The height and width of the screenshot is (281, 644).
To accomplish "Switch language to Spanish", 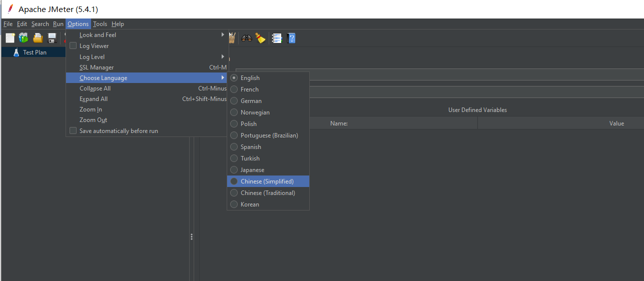I will tap(268, 146).
